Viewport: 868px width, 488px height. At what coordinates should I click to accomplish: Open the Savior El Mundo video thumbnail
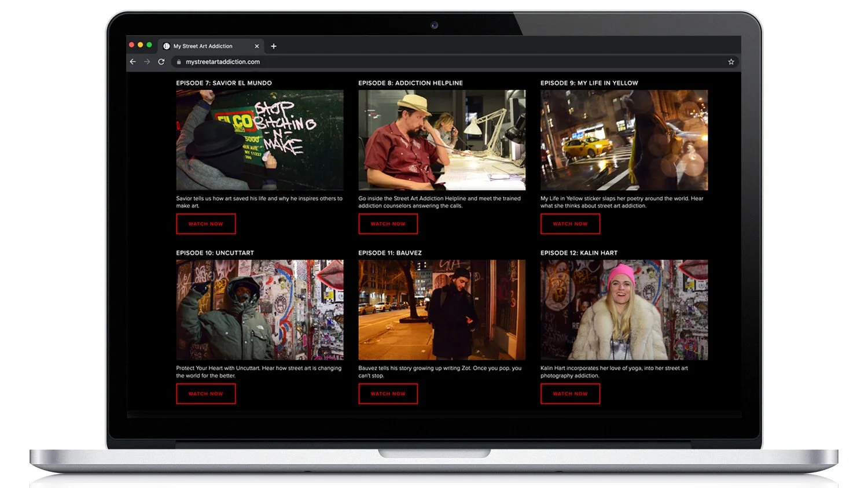tap(260, 140)
